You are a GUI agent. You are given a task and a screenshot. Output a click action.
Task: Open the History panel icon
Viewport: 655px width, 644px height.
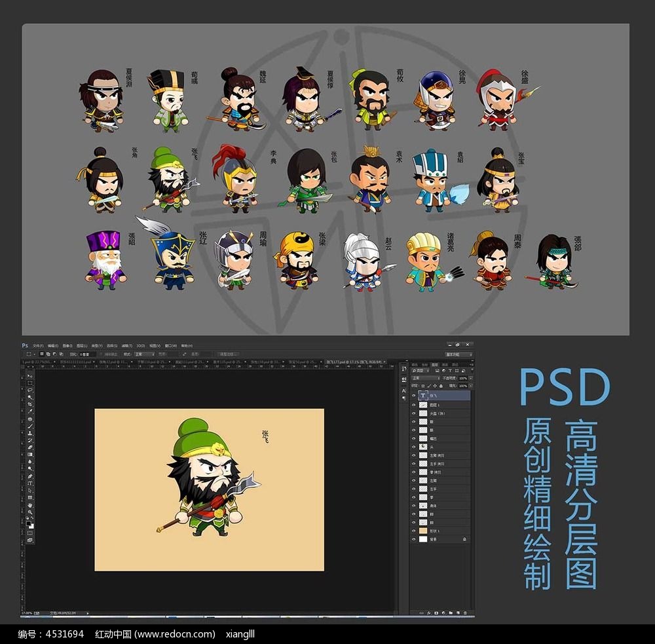[404, 369]
